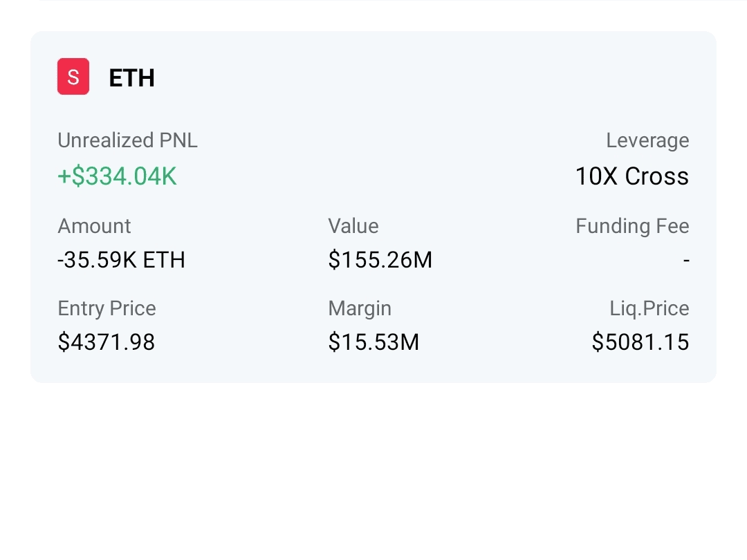Viewport: 747px width, 560px height.
Task: Click the Amount label
Action: coord(94,226)
